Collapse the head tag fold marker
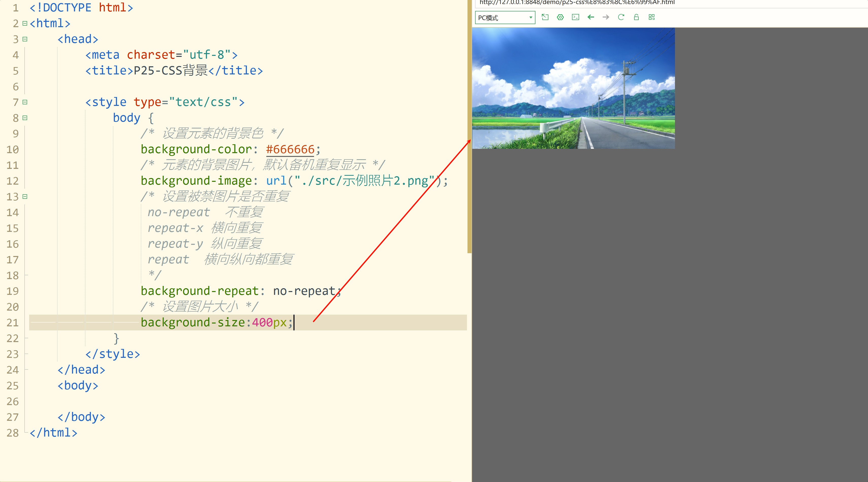The width and height of the screenshot is (868, 482). pos(25,39)
